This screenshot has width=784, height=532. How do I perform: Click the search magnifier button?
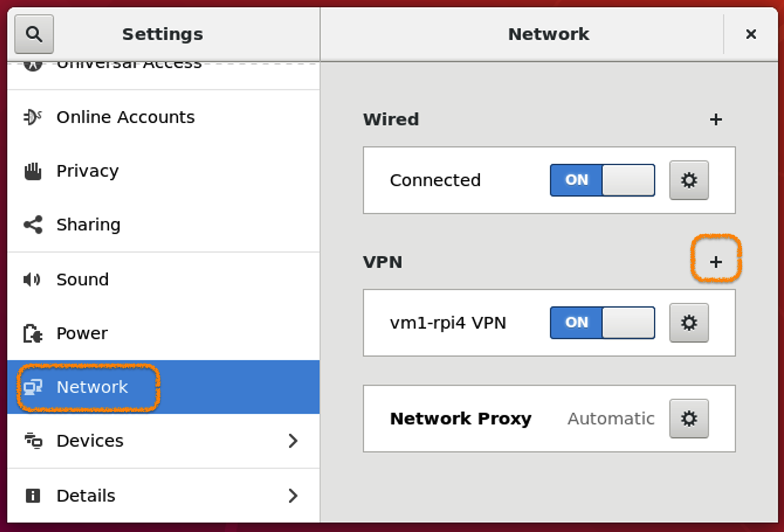coord(34,34)
